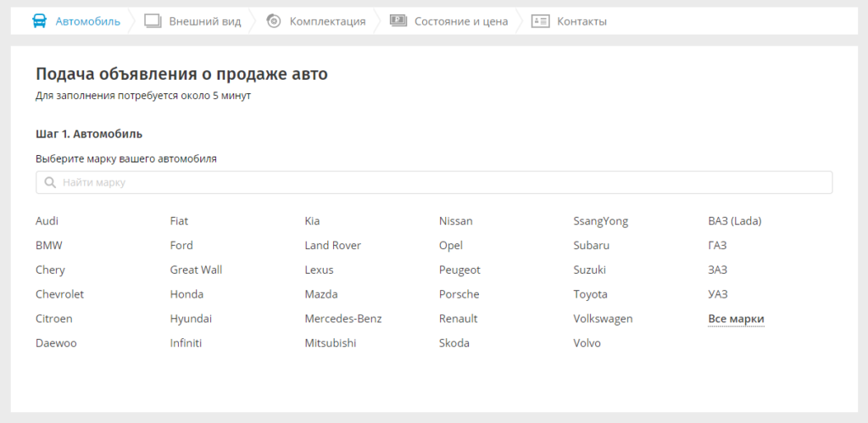Click the monitor icon for Внешний вид
Screen dimensions: 868x423
pyautogui.click(x=153, y=21)
